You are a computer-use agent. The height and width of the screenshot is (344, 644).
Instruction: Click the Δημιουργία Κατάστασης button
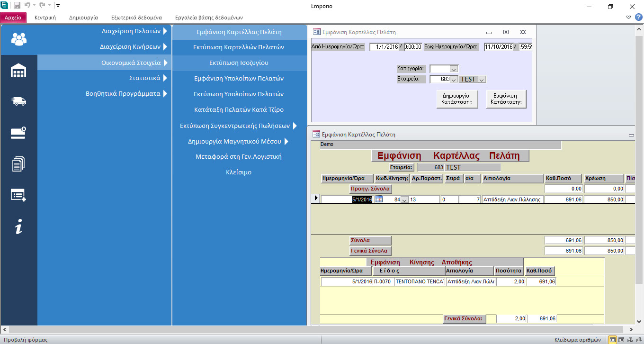[x=457, y=99]
